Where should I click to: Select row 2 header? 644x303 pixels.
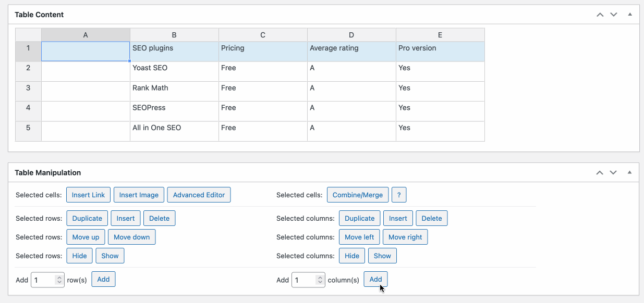pos(28,71)
